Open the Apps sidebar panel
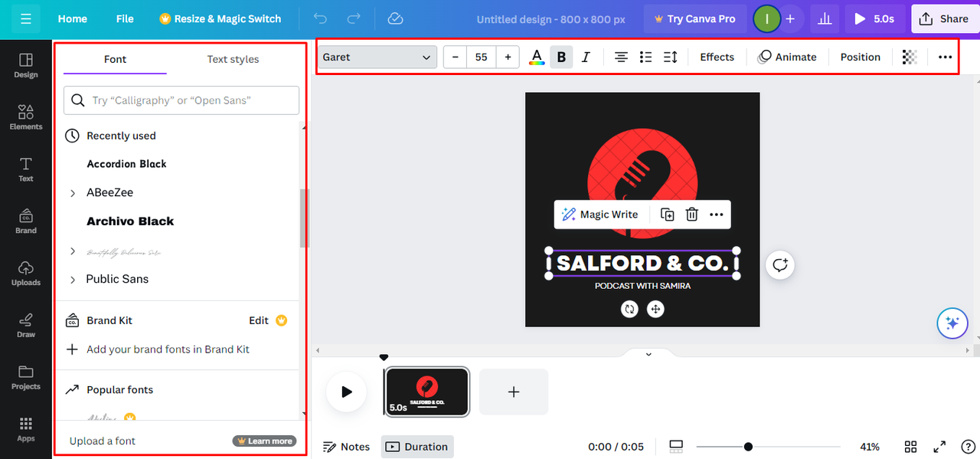 26,429
